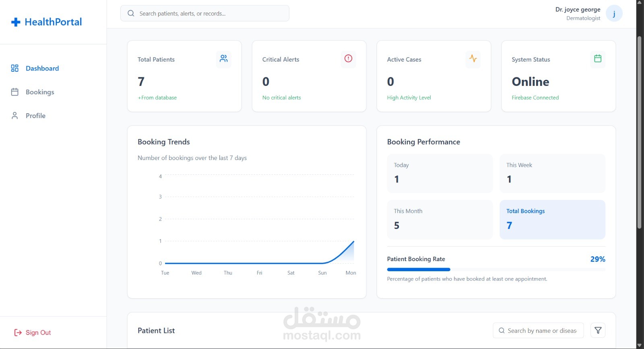Click the System Status calendar icon
644x349 pixels.
coord(598,59)
